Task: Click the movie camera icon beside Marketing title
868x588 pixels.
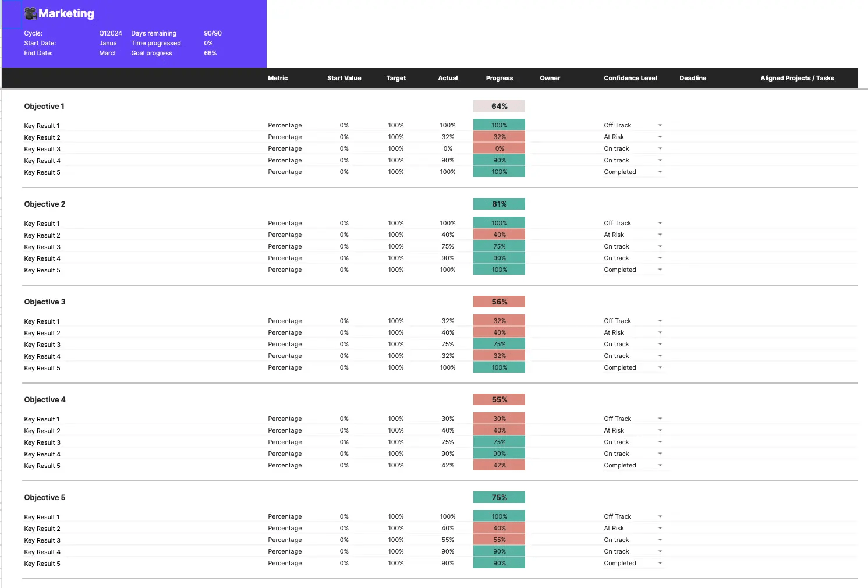Action: (x=30, y=13)
